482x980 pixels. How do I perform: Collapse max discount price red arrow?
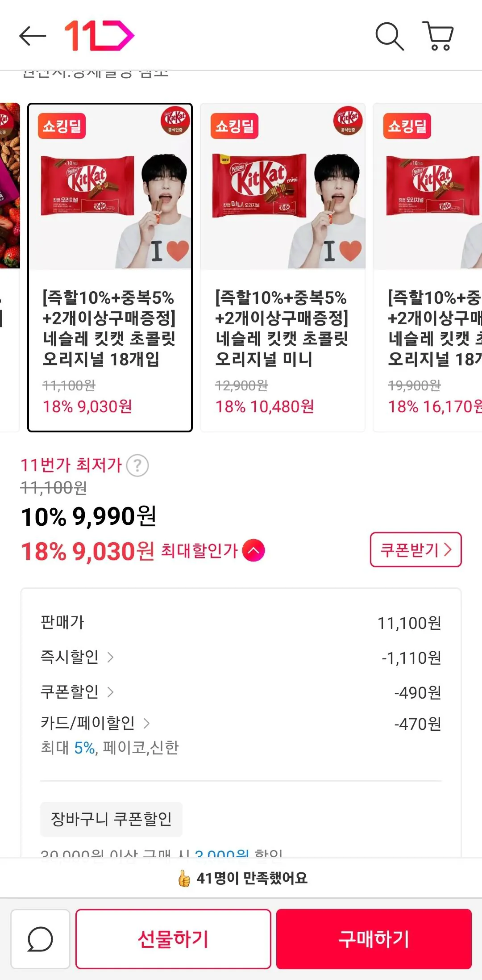coord(253,550)
